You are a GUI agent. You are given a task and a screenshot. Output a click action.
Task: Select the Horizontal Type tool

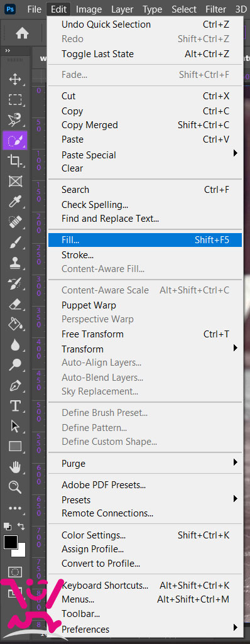[15, 406]
